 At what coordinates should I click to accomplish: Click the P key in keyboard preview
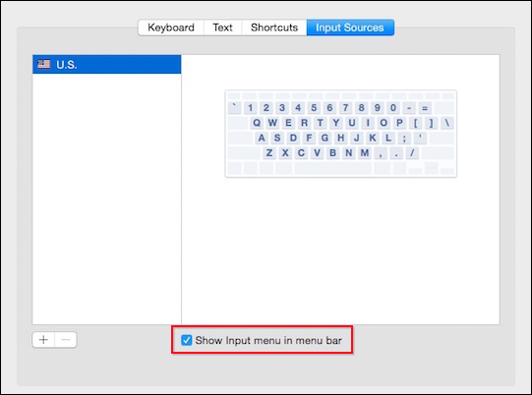pyautogui.click(x=399, y=123)
